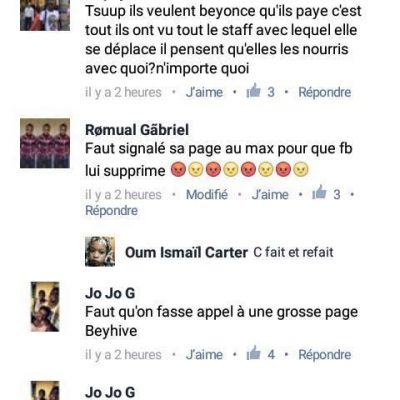Reply to Rømual Gãbriel's comment
Image resolution: width=400 pixels, height=400 pixels.
111,211
